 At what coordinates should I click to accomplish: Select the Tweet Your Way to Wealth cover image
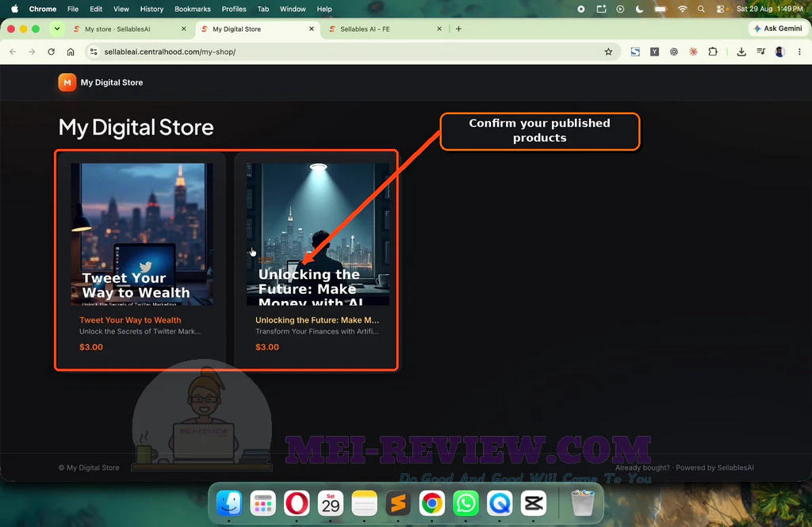click(x=142, y=234)
